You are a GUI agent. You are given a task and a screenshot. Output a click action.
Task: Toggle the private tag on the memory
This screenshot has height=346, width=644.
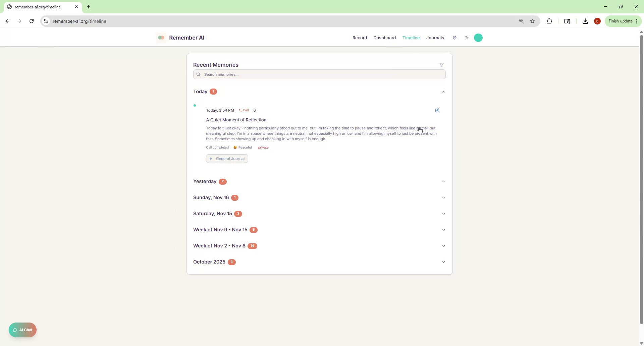click(263, 147)
